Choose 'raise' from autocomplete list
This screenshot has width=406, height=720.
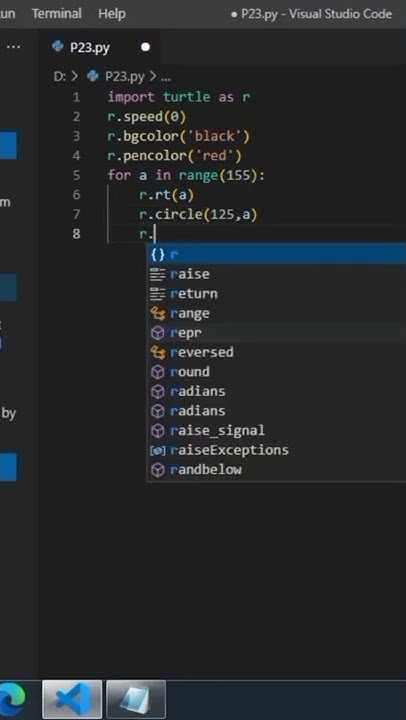click(x=276, y=274)
